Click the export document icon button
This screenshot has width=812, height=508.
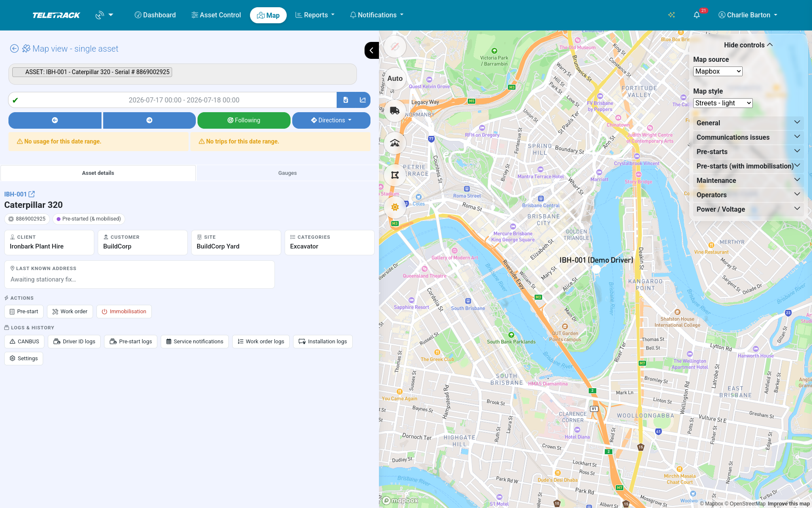coord(346,100)
